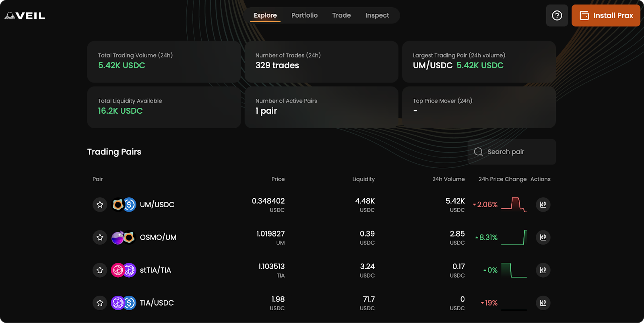Screen dimensions: 644x323
Task: Favorite the UM/USDC pair with star
Action: pyautogui.click(x=100, y=205)
